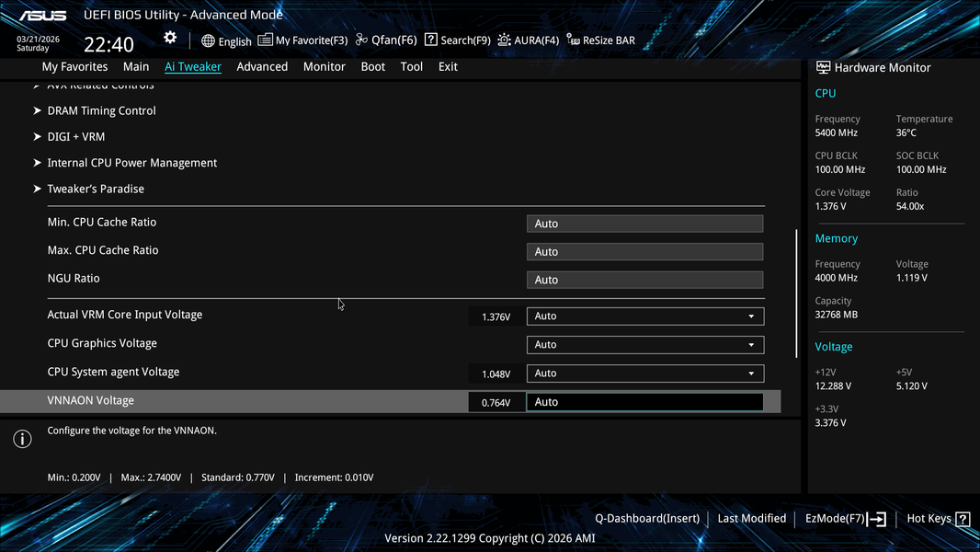Expand DRAM Timing Control submenu

(101, 110)
